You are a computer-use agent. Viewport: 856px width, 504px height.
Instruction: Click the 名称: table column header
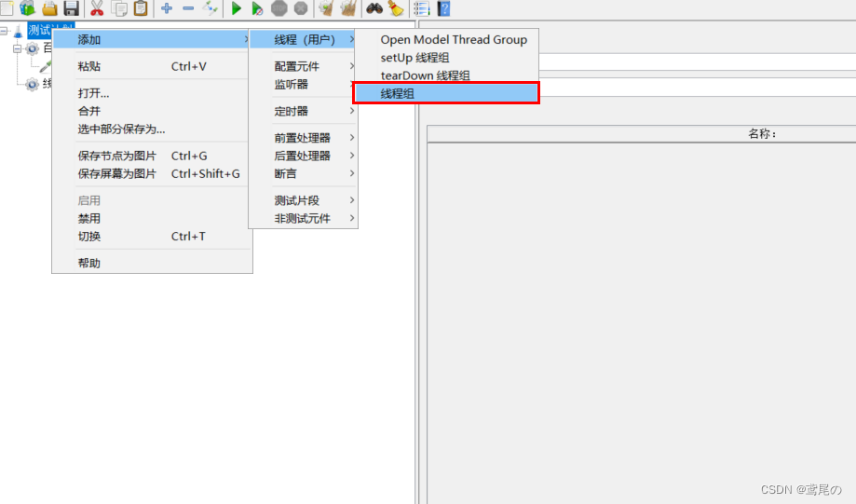pyautogui.click(x=642, y=134)
